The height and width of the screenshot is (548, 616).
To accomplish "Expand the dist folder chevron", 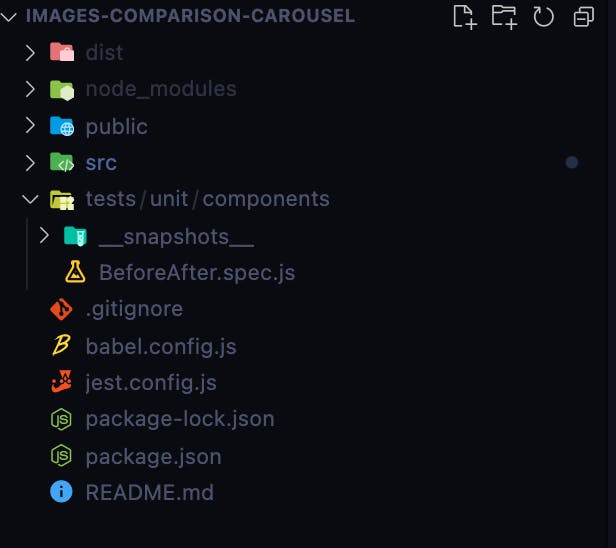I will [30, 53].
